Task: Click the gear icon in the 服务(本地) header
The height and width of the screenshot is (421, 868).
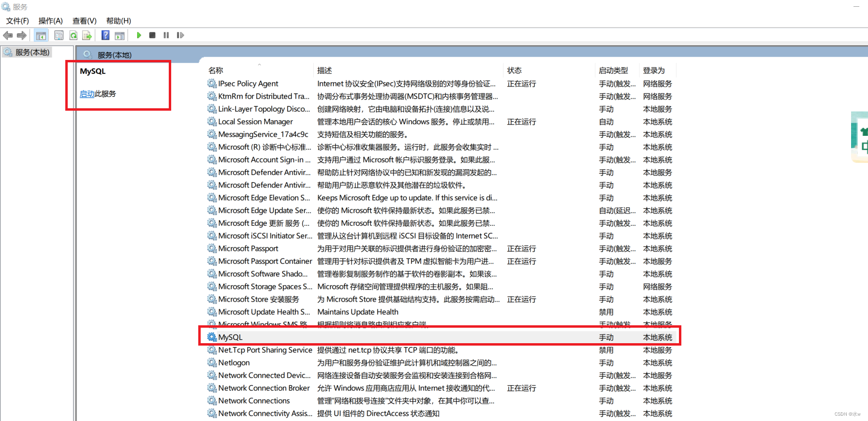Action: (x=88, y=54)
